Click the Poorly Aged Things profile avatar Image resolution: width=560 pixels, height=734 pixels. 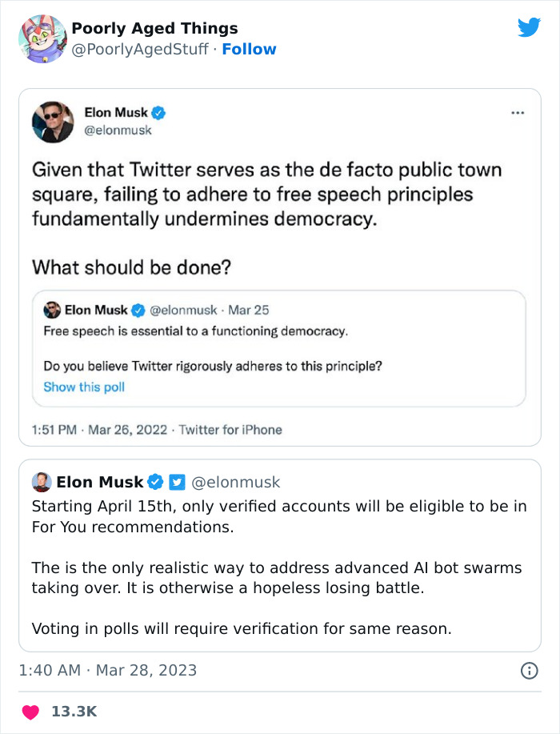41,38
